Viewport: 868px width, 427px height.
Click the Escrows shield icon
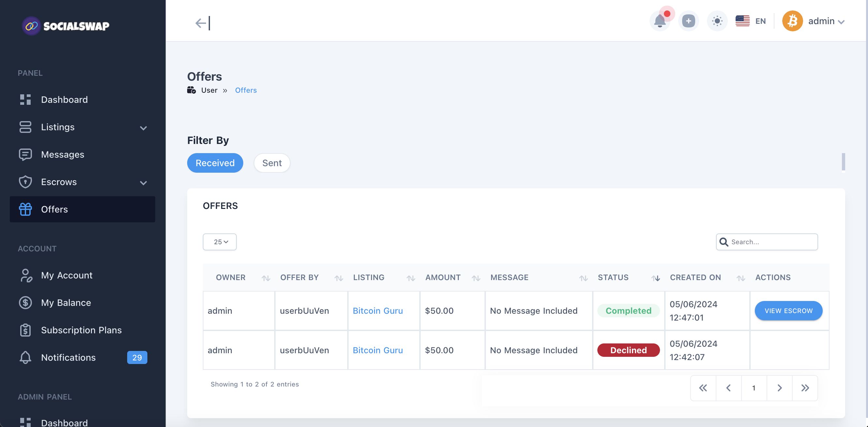coord(25,182)
